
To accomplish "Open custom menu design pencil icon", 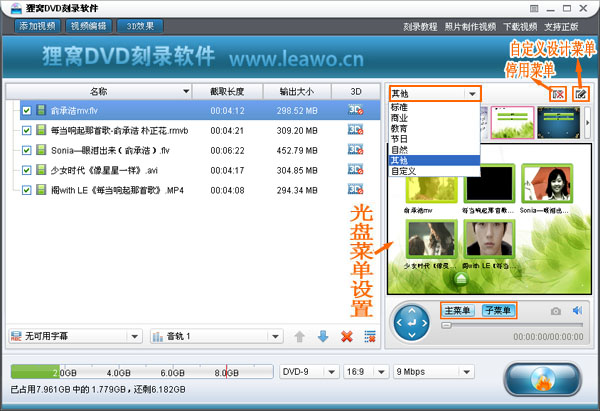I will [x=580, y=94].
